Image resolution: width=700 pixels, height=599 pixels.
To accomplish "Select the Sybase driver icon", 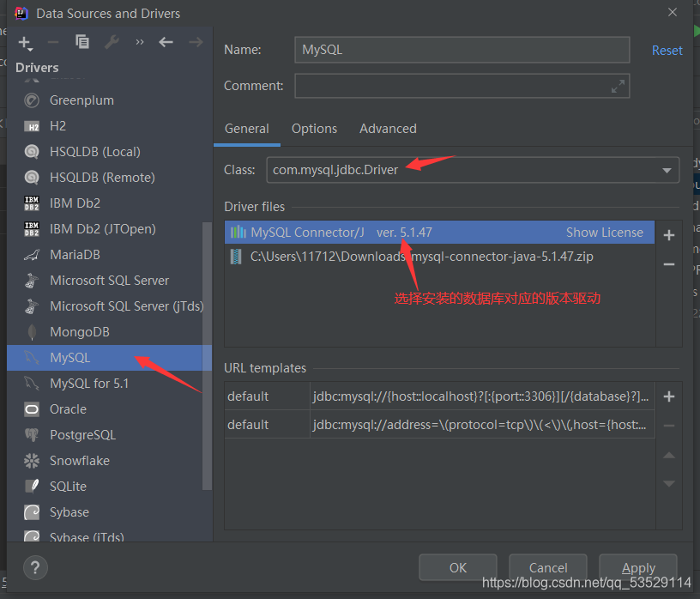I will coord(32,512).
